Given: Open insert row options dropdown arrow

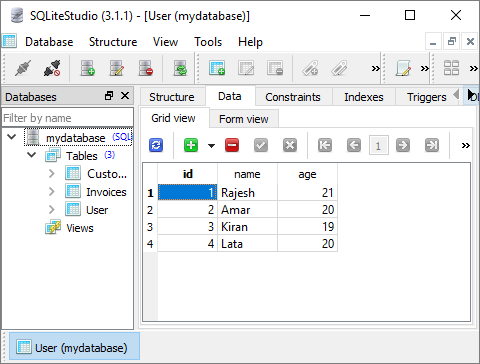Looking at the screenshot, I should tap(211, 146).
